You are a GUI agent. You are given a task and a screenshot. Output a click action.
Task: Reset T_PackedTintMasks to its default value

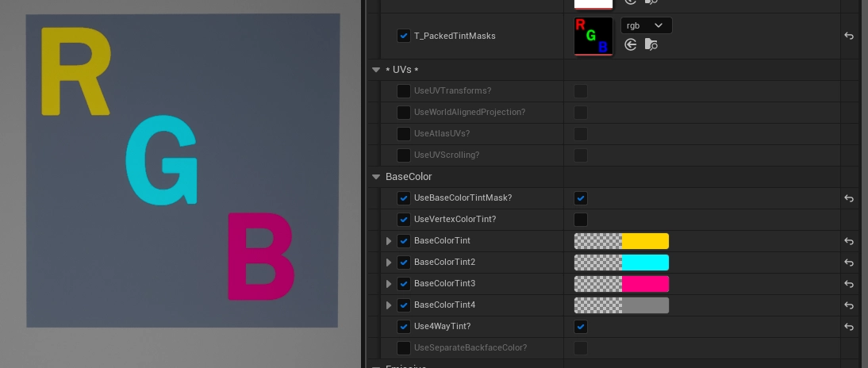pos(849,36)
